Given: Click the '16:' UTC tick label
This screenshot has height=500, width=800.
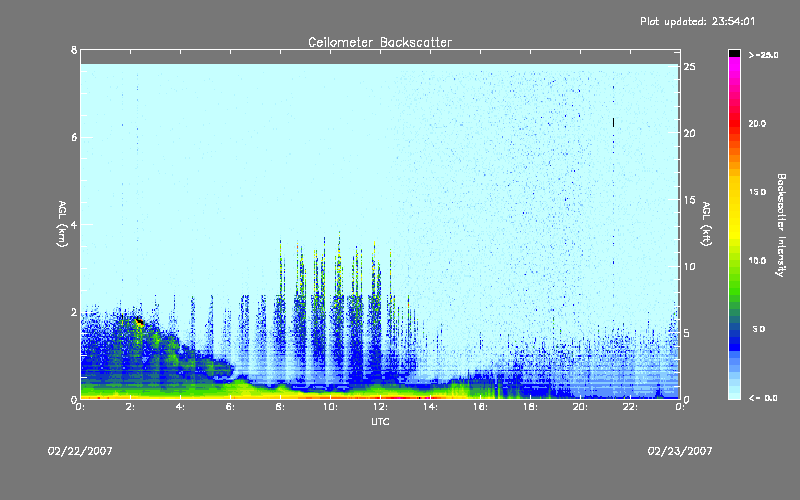Looking at the screenshot, I should [x=480, y=407].
